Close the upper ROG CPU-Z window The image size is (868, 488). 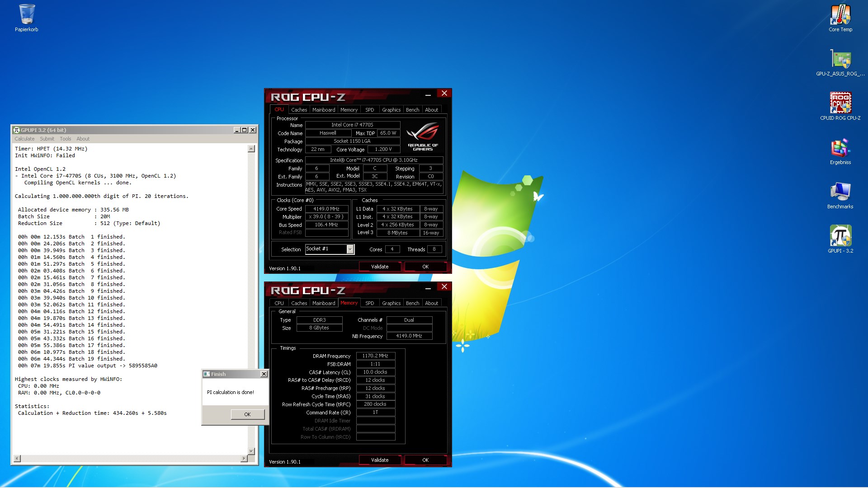[x=444, y=93]
